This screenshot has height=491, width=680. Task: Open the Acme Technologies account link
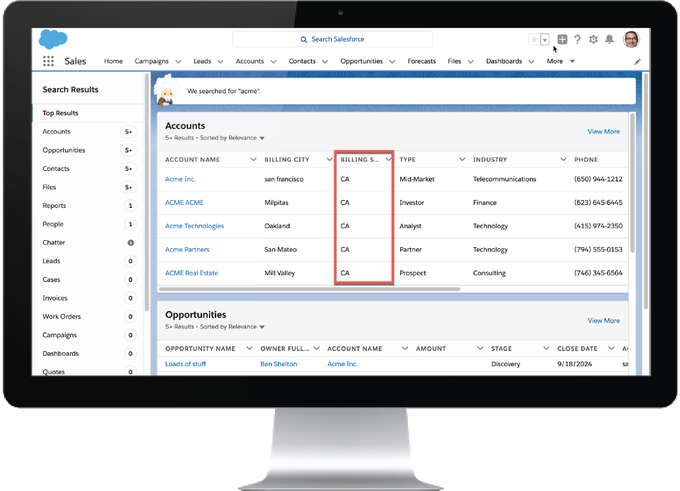[x=194, y=226]
